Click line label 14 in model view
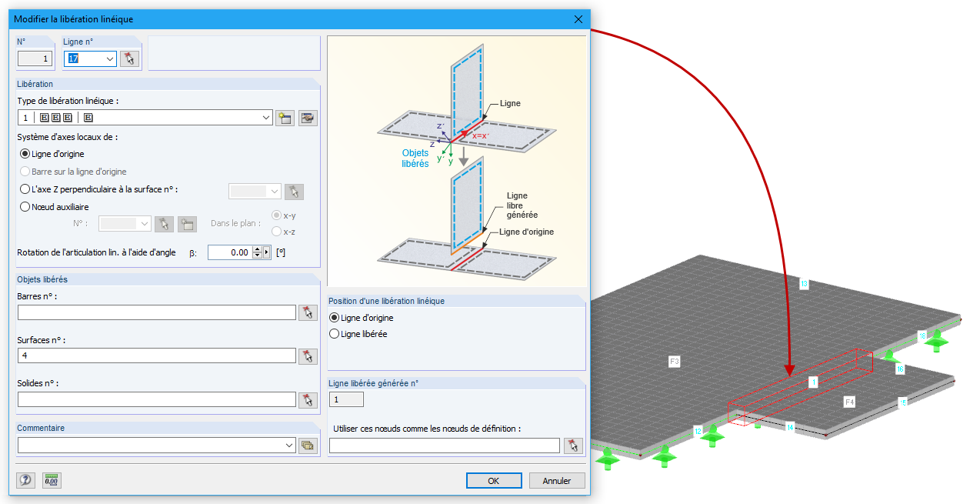This screenshot has height=504, width=980. (790, 426)
